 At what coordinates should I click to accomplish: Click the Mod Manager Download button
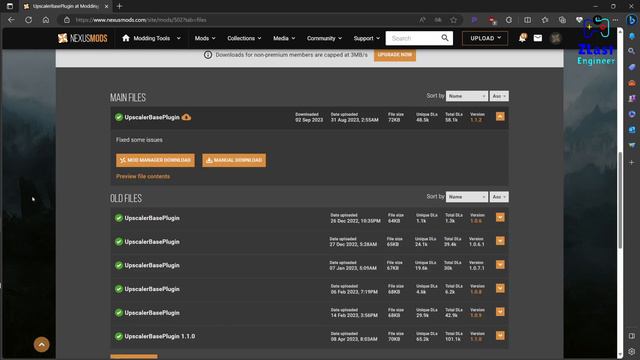pyautogui.click(x=155, y=160)
